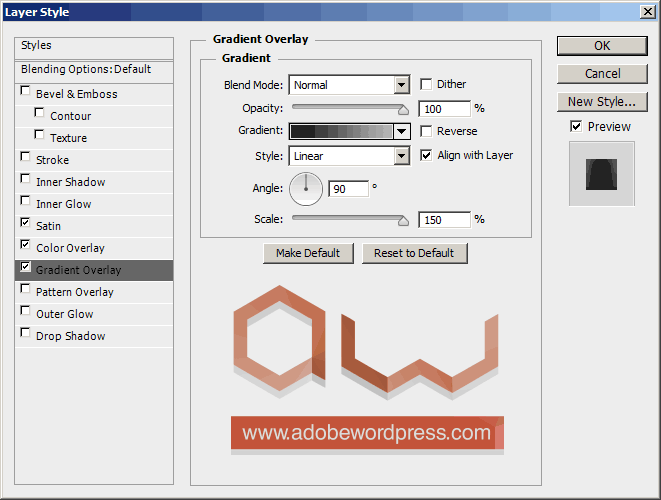This screenshot has height=500, width=661.
Task: Open the Bevel & Emboss settings row
Action: pos(94,94)
